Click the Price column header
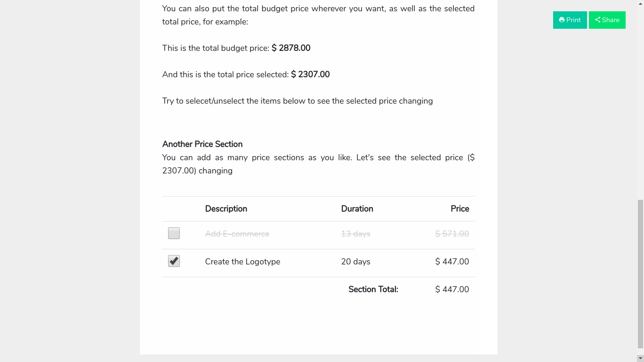Image resolution: width=644 pixels, height=362 pixels. click(x=459, y=209)
